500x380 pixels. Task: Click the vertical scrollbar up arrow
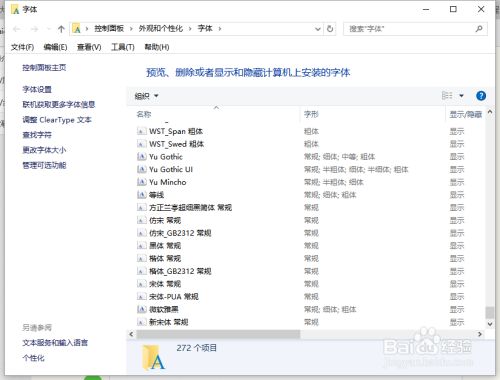(490, 112)
